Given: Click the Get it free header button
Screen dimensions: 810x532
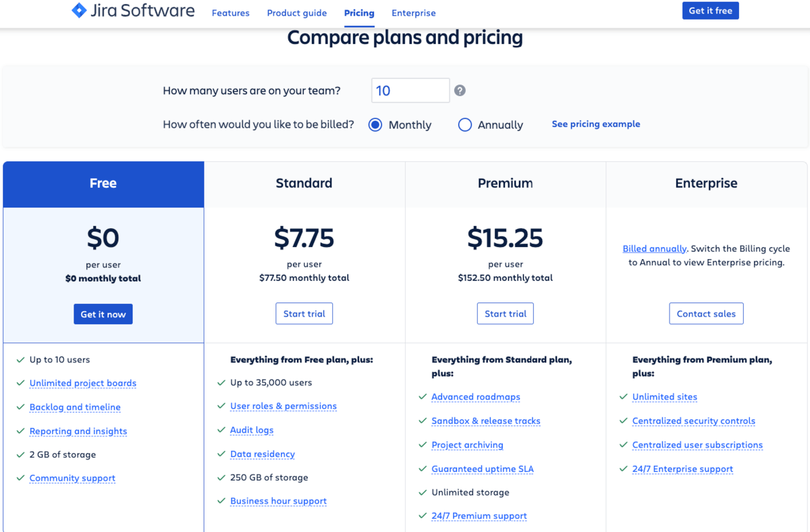Looking at the screenshot, I should [x=710, y=11].
